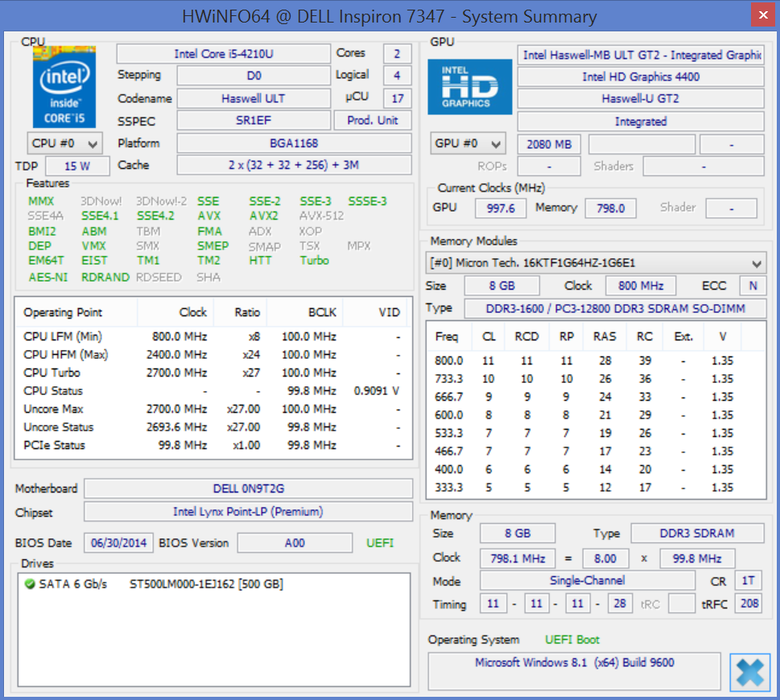Click the Cache 2 x (32 + 32 + 256) + 3M field
The width and height of the screenshot is (780, 700).
tap(294, 165)
